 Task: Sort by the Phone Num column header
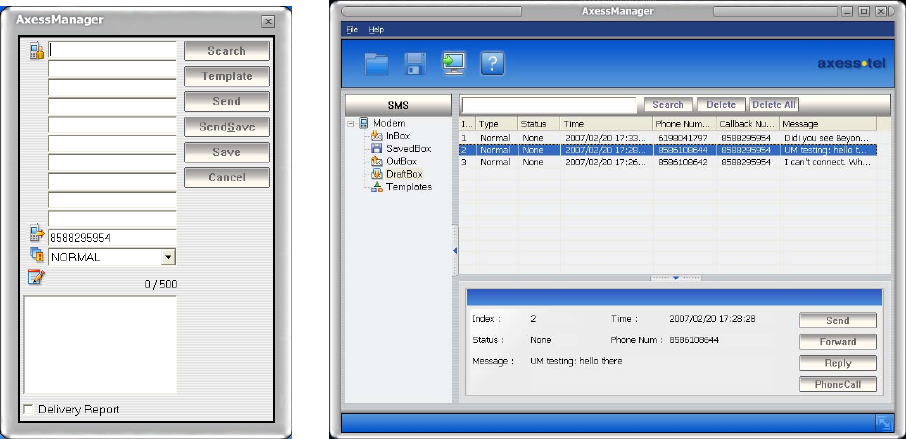pyautogui.click(x=685, y=124)
